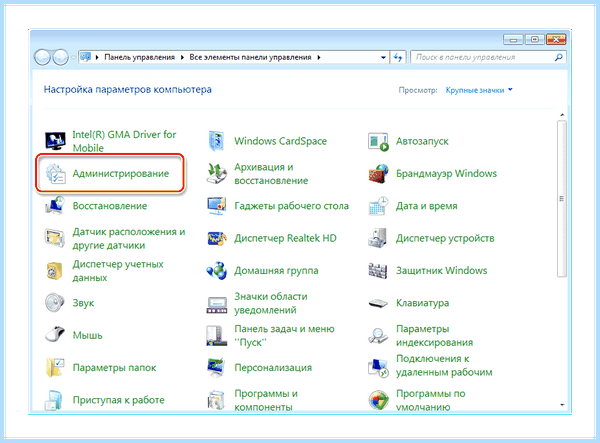Click the Forward navigation button
This screenshot has height=443, width=600.
[60, 58]
